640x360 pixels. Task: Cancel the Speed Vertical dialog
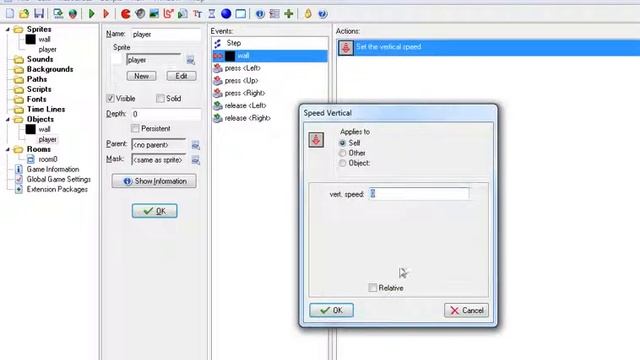coord(466,310)
